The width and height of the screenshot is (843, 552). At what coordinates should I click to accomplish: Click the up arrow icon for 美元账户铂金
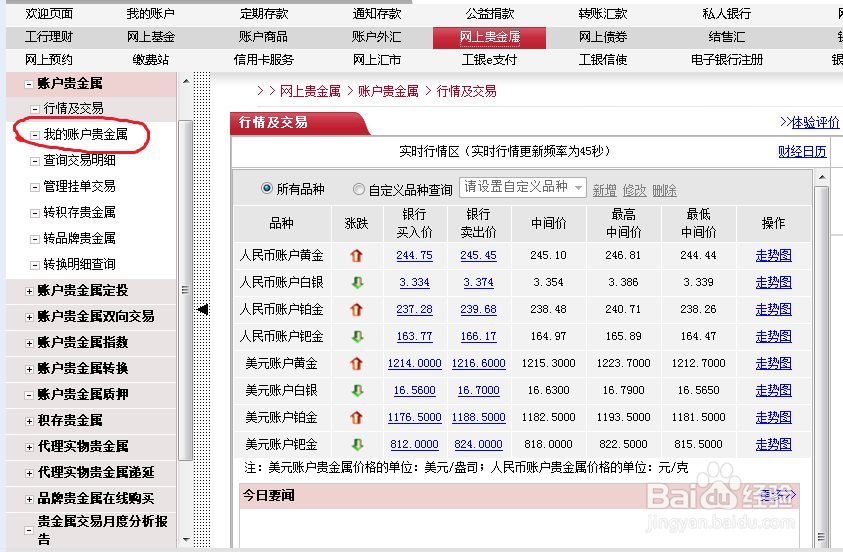click(x=356, y=418)
